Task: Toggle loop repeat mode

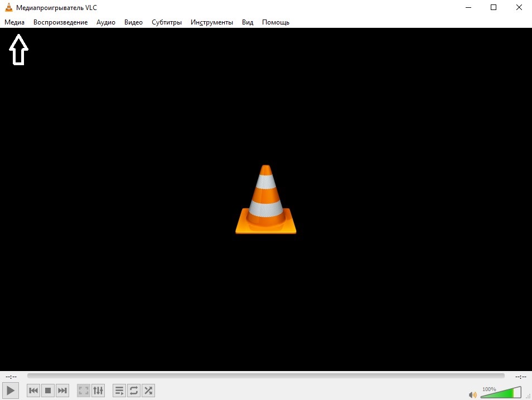Action: (x=134, y=391)
